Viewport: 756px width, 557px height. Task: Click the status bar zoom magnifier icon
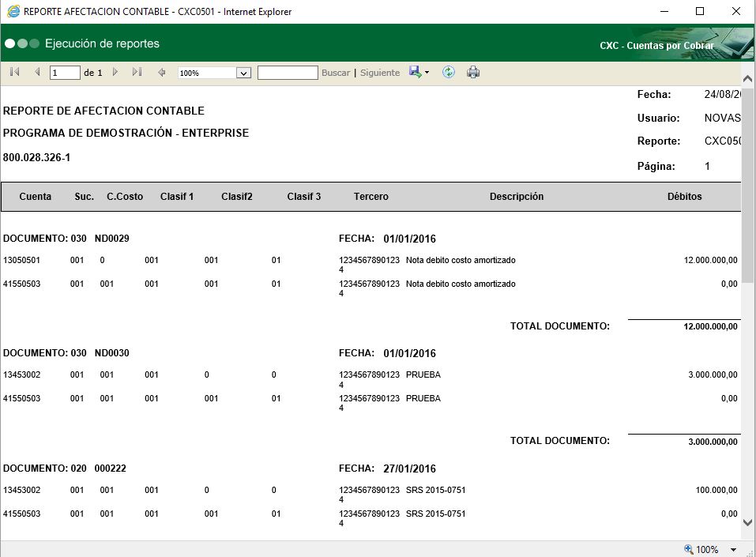point(689,549)
